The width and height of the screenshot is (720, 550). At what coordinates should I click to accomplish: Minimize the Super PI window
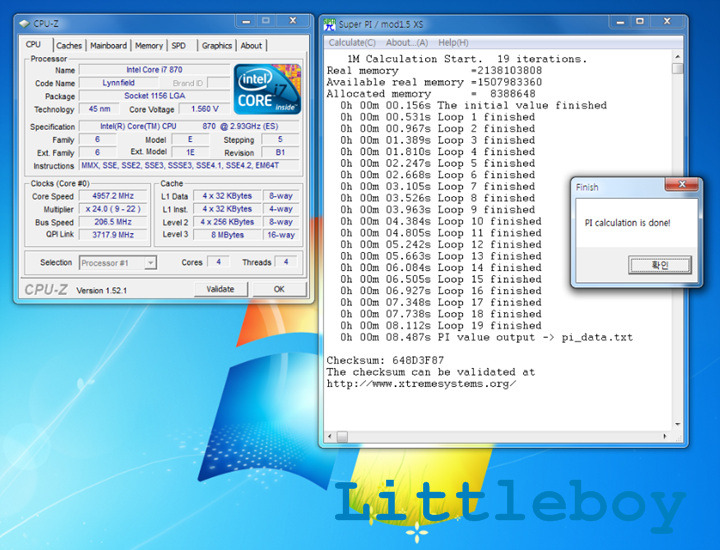pyautogui.click(x=620, y=22)
